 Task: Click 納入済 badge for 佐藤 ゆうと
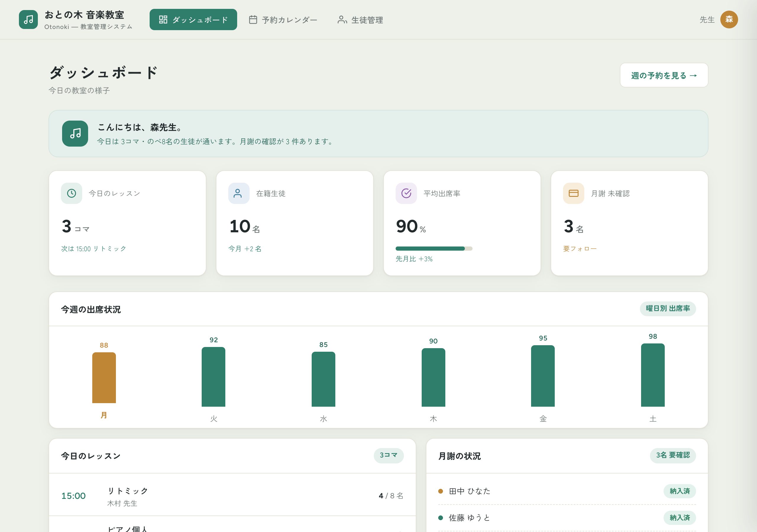pyautogui.click(x=680, y=518)
